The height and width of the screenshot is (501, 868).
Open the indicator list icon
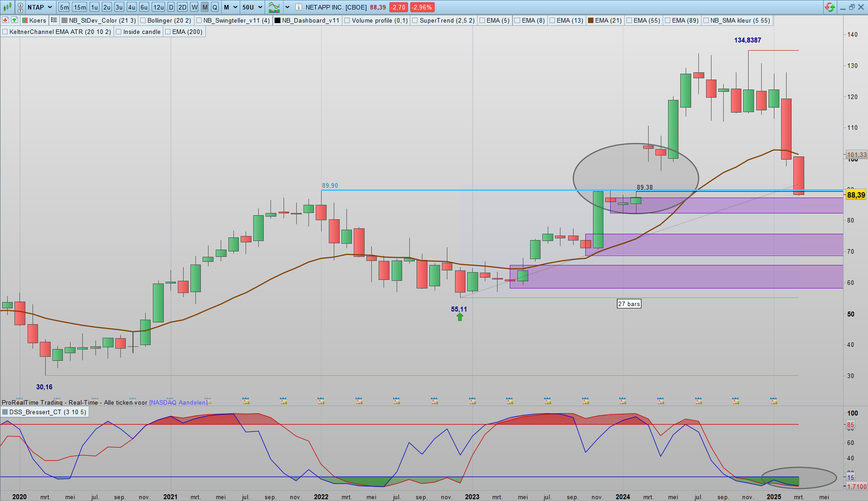click(x=54, y=20)
